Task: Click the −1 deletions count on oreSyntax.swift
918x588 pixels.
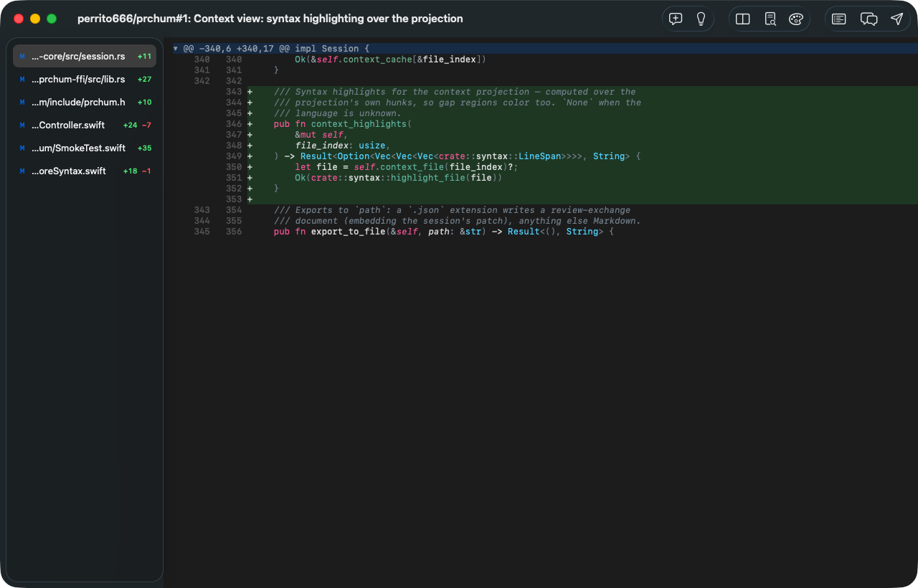Action: coord(146,171)
